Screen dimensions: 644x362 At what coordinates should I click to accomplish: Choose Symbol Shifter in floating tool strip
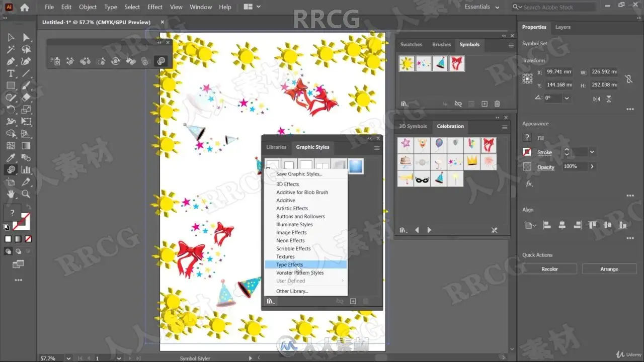tap(70, 61)
